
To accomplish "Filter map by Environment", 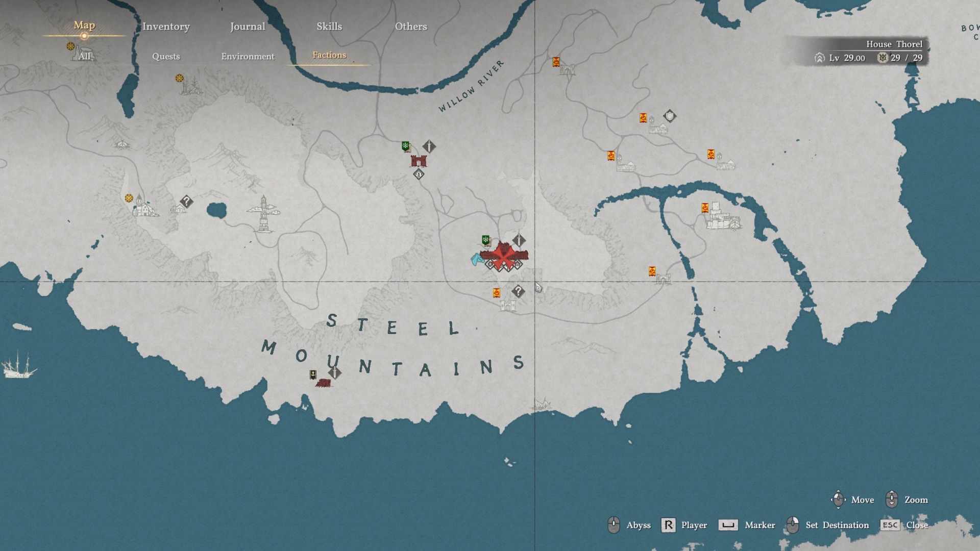I will (x=248, y=56).
